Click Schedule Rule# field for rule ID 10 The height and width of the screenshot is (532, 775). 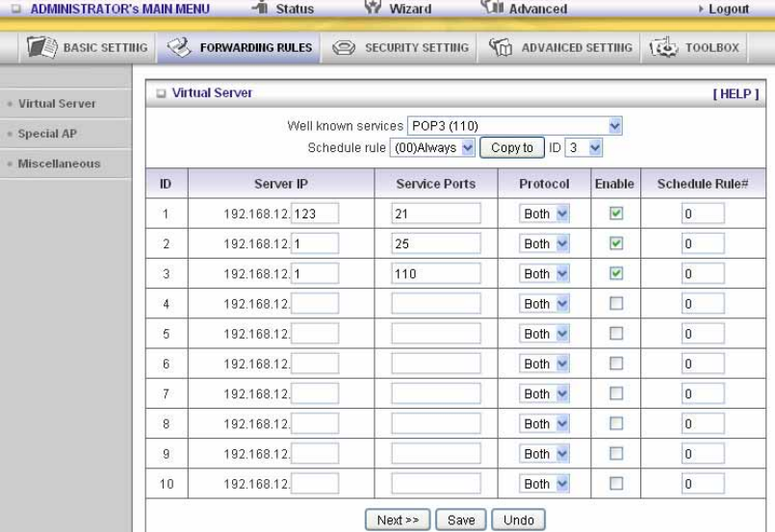click(703, 484)
